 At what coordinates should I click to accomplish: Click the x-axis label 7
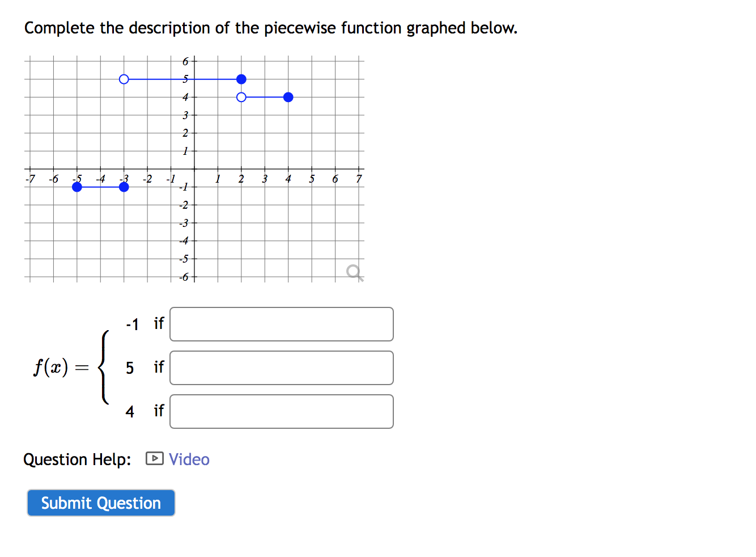[359, 179]
